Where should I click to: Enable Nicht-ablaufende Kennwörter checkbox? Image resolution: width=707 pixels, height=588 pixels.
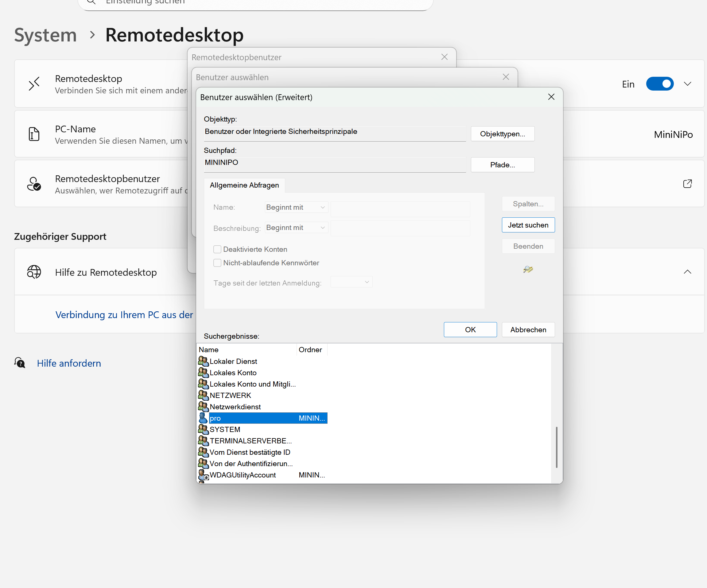[x=217, y=263]
